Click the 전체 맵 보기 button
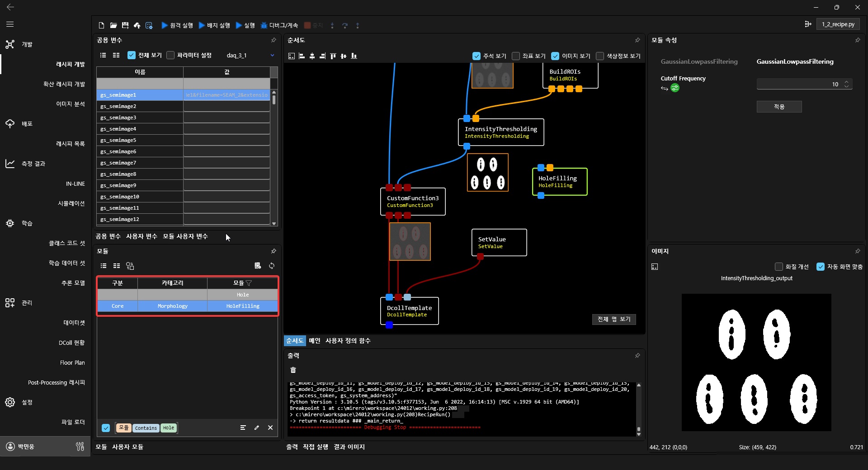Viewport: 868px width, 470px height. (x=613, y=319)
